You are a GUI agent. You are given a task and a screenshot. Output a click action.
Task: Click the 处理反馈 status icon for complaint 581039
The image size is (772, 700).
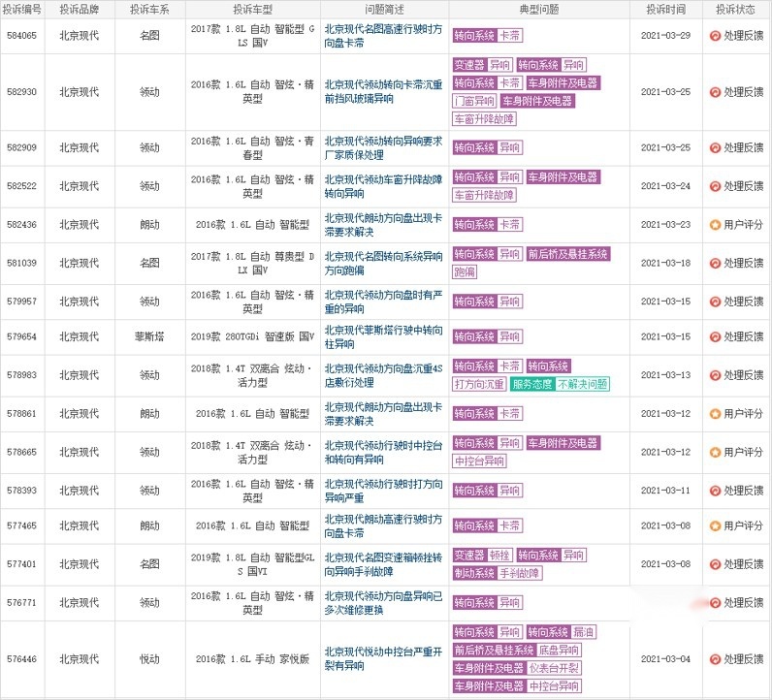715,264
